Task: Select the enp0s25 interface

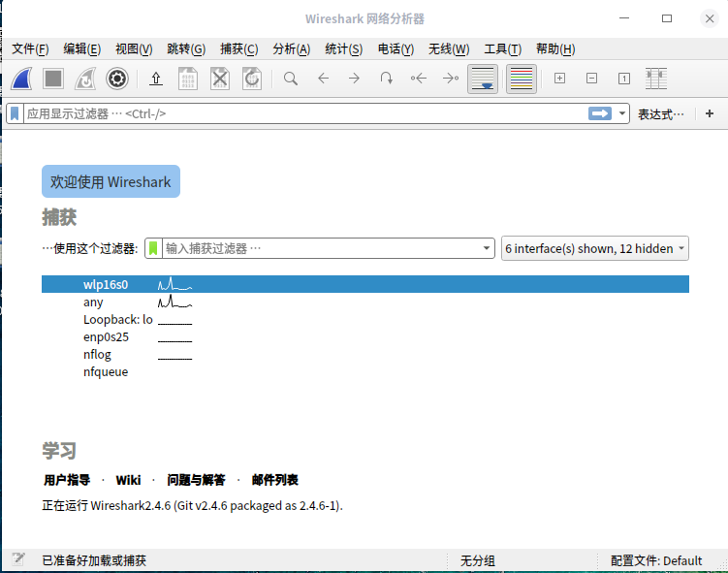Action: click(x=364, y=336)
